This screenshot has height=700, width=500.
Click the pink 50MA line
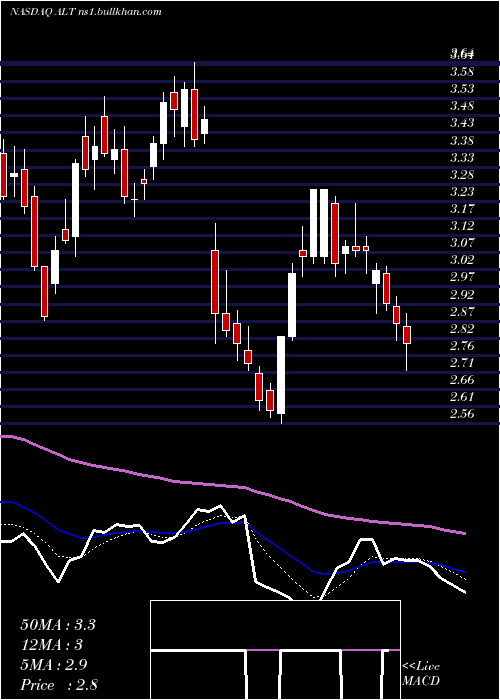232,487
